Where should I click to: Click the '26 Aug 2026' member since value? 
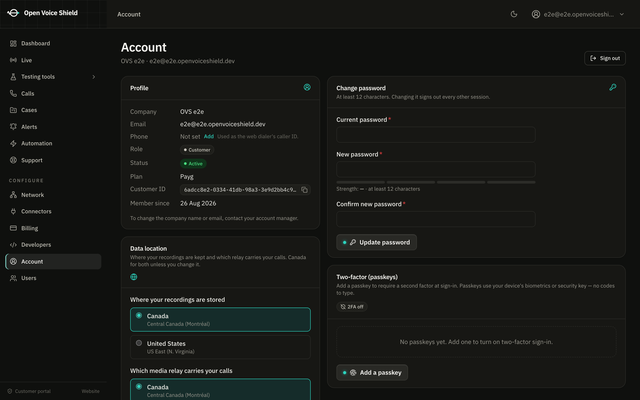(198, 203)
